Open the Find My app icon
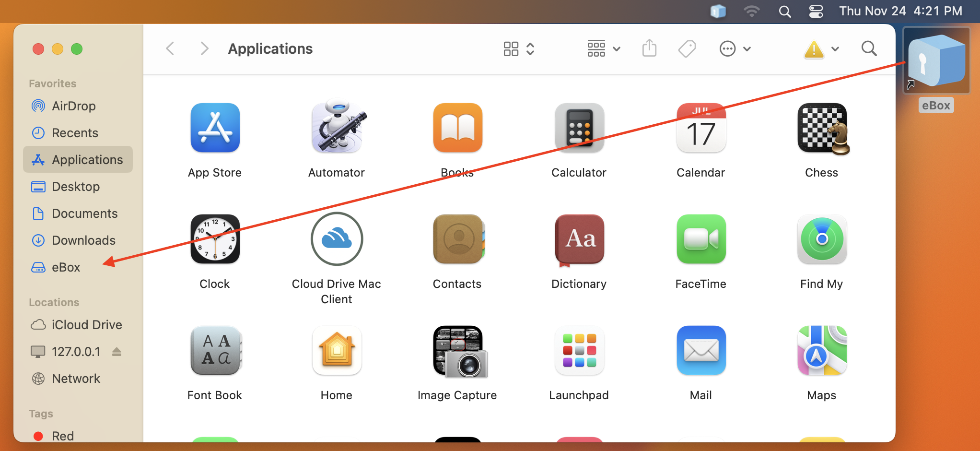980x451 pixels. click(x=822, y=239)
